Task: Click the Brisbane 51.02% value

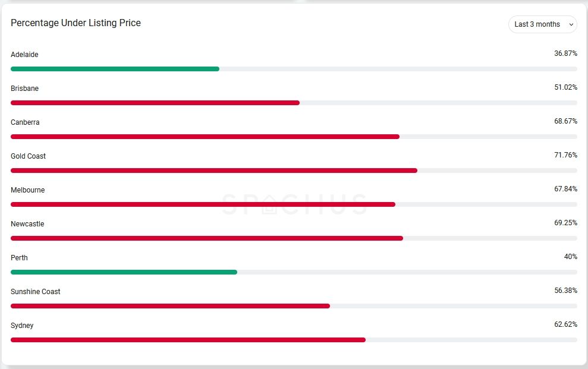Action: [x=565, y=87]
